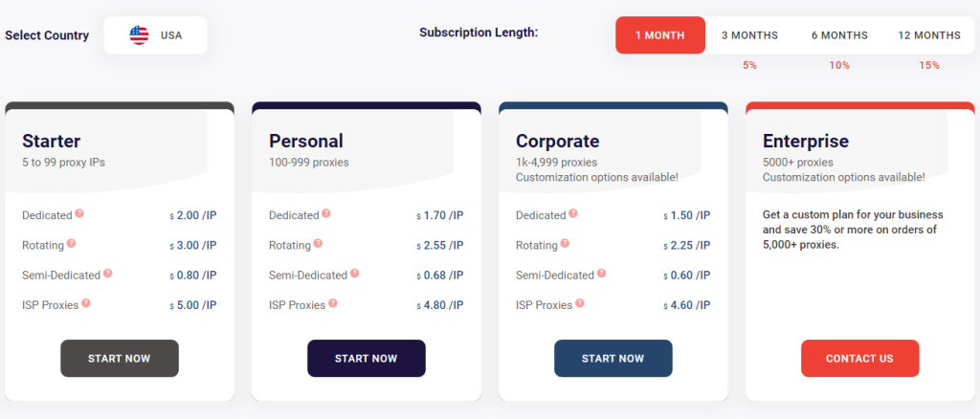Click the help icon beside Starter Semi-Dedicated

[x=108, y=274]
